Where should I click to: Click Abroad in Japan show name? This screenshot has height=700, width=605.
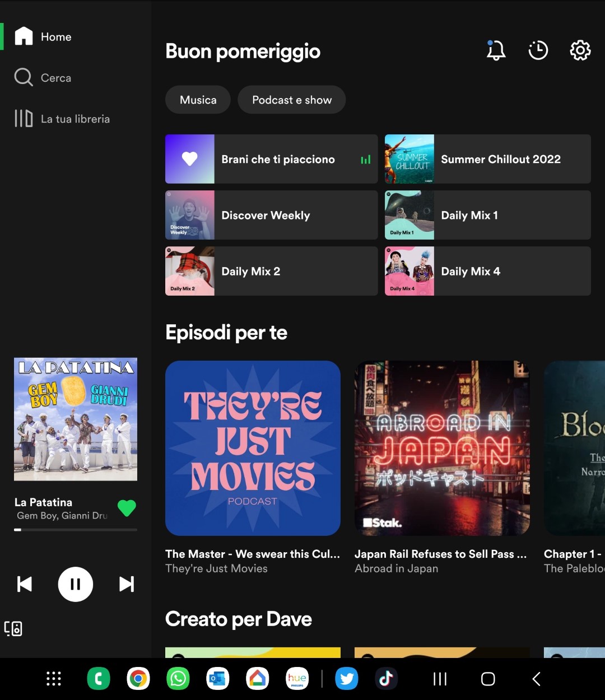pyautogui.click(x=397, y=568)
